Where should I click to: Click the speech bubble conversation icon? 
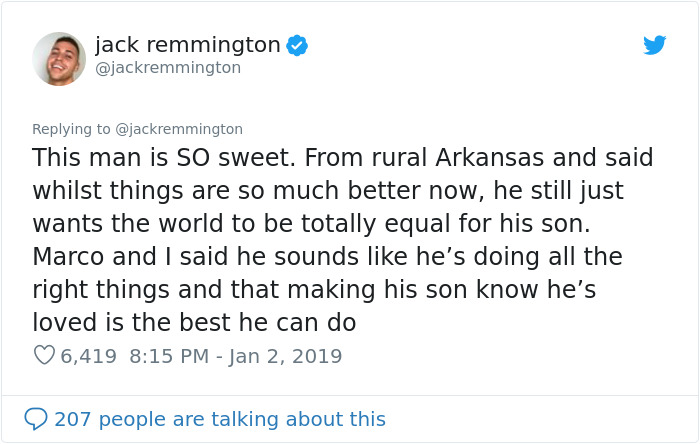(x=36, y=419)
